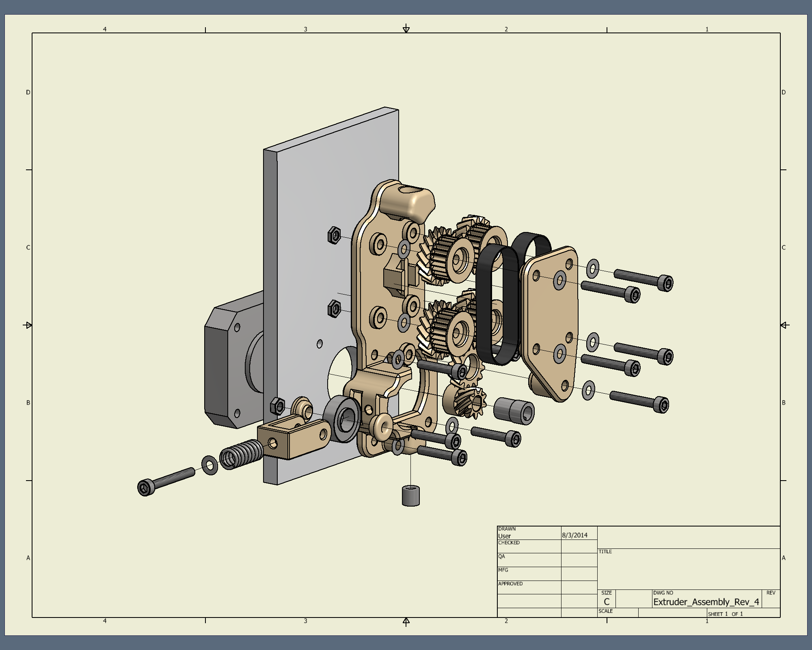
Task: Select the DRAWN by User cell
Action: (x=529, y=533)
